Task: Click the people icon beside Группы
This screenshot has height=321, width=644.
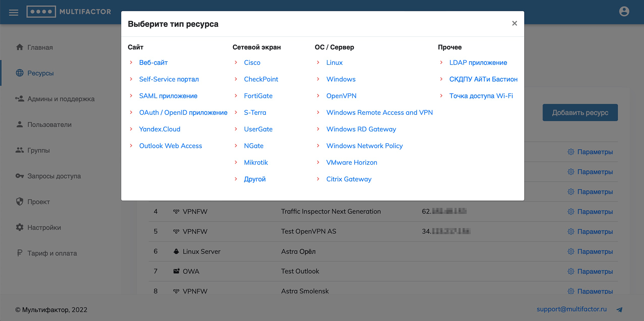Action: pos(20,150)
